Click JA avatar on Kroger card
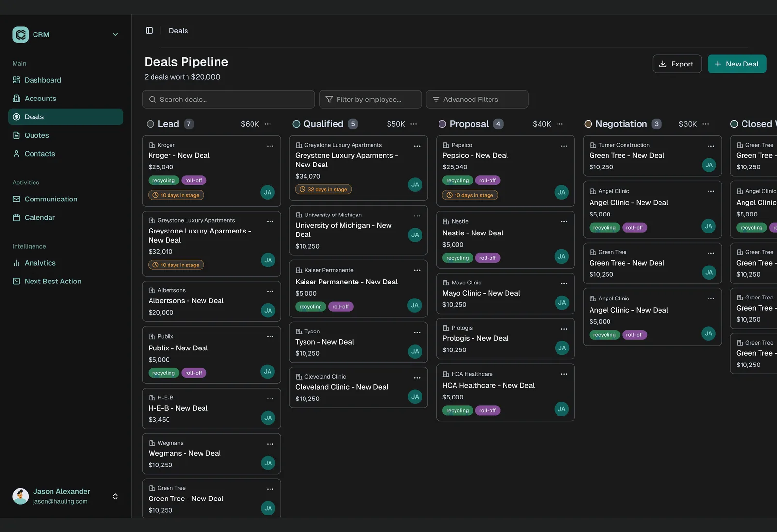The width and height of the screenshot is (777, 532). click(268, 192)
